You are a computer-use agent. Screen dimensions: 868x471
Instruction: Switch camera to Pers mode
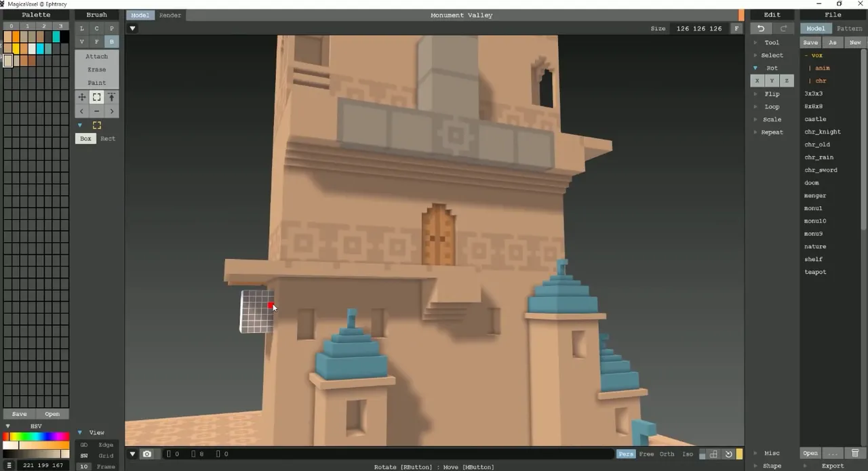point(625,454)
